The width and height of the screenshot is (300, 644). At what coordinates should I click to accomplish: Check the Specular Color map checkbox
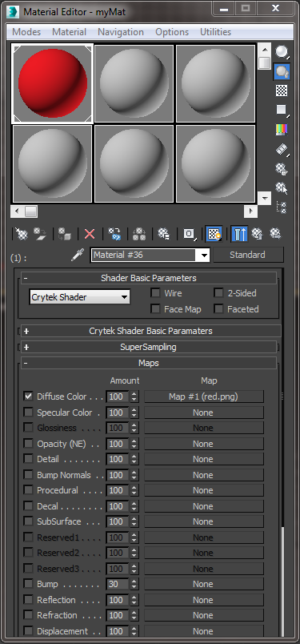click(x=28, y=412)
